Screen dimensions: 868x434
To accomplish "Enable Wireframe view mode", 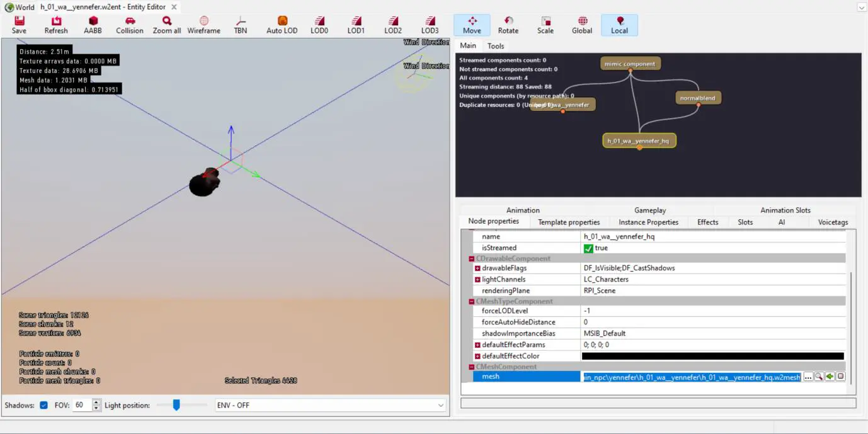I will 203,25.
